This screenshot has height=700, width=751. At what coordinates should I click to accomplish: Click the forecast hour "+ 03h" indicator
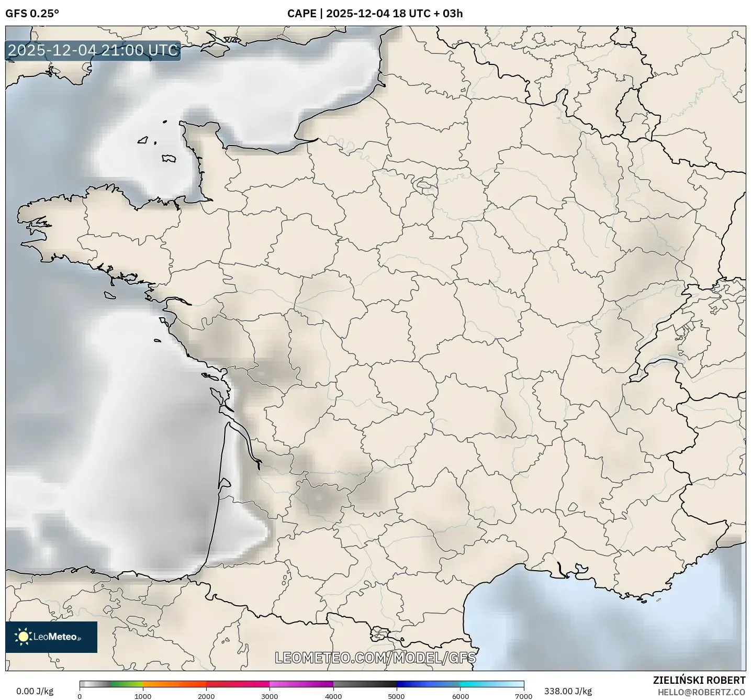coord(447,14)
